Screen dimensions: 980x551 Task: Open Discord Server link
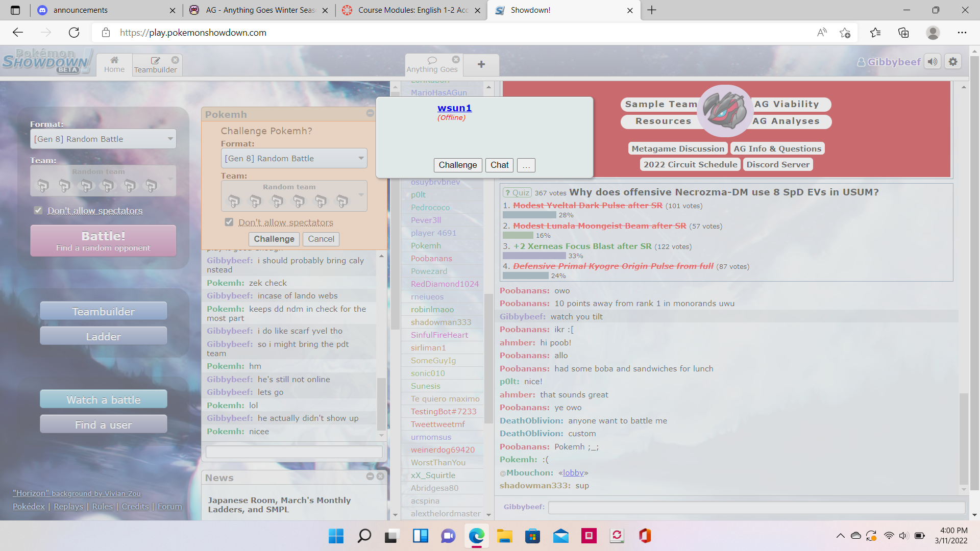[778, 164]
